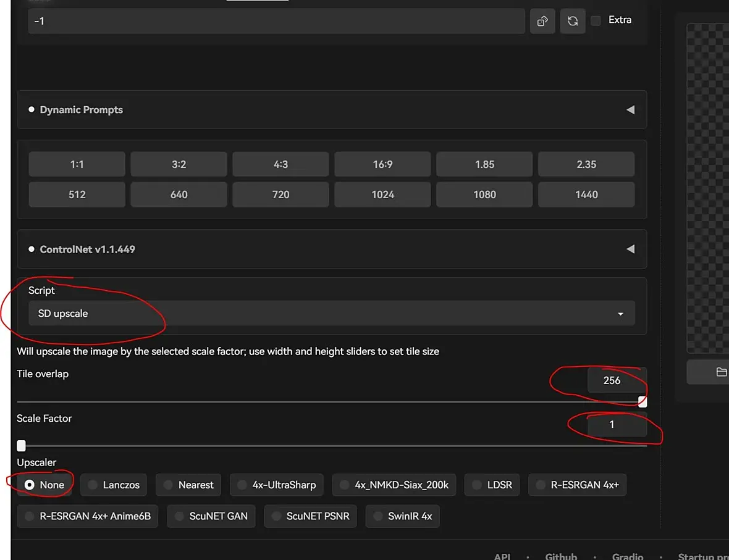Select the R-ESRGAN 4x+ Anime6B upscaler

[87, 516]
